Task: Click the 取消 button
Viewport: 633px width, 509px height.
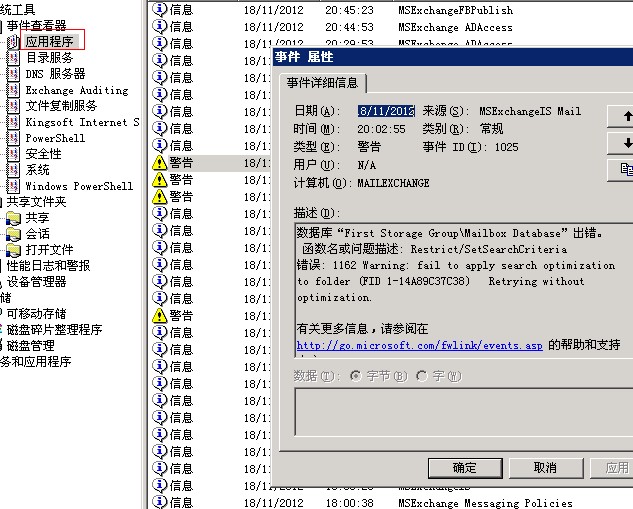Action: point(545,468)
